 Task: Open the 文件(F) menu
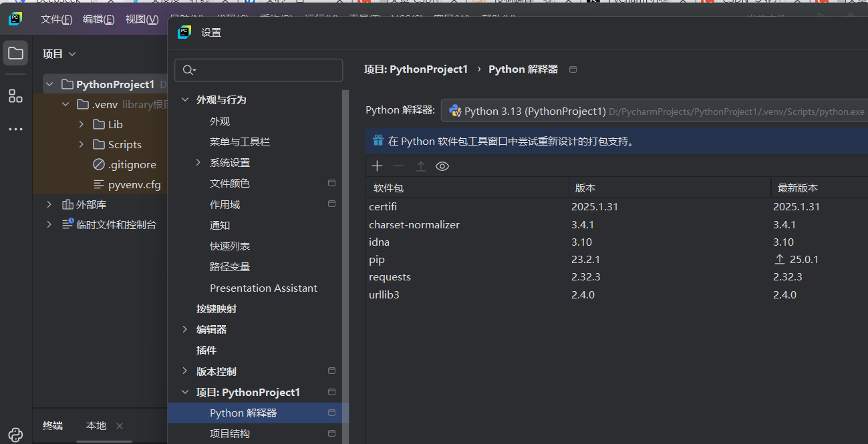tap(56, 19)
